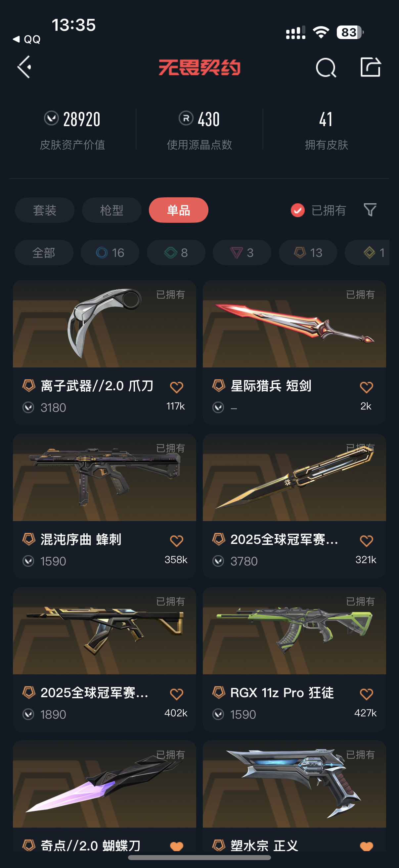Filter by orange tier with 13 skins
The image size is (399, 868).
pyautogui.click(x=308, y=252)
